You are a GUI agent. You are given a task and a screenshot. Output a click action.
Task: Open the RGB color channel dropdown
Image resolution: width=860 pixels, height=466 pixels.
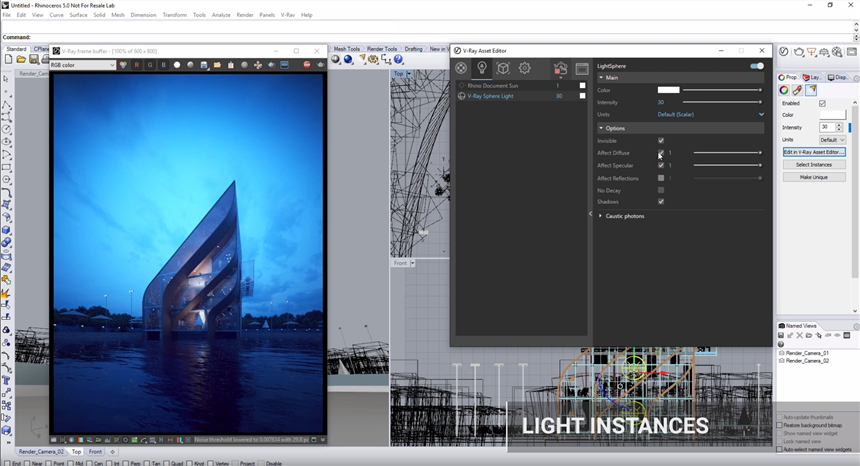coord(82,65)
